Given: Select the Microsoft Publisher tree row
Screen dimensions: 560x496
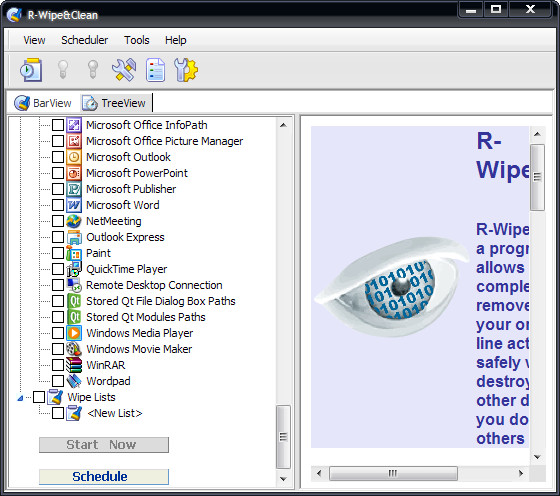Looking at the screenshot, I should 131,189.
